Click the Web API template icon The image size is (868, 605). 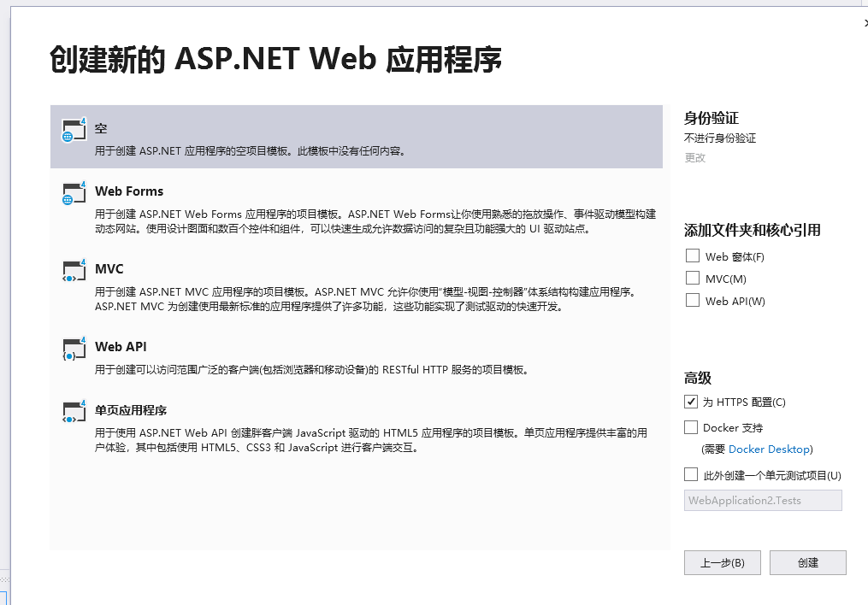click(x=74, y=349)
